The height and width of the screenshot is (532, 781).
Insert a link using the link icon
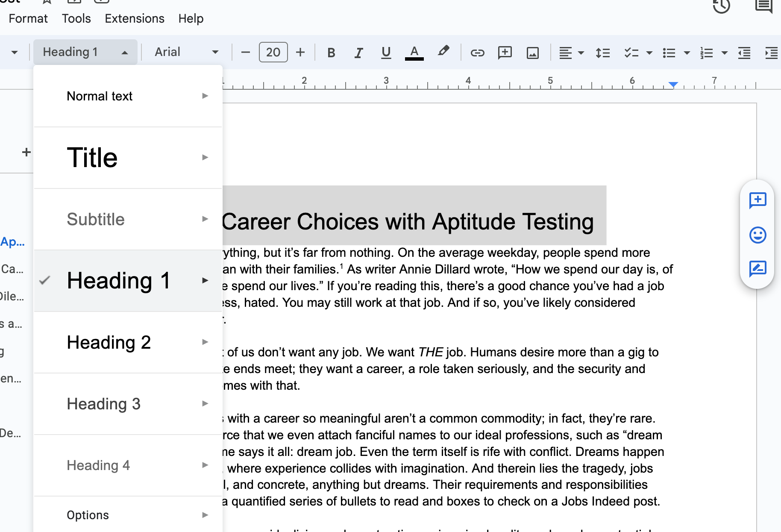click(477, 53)
